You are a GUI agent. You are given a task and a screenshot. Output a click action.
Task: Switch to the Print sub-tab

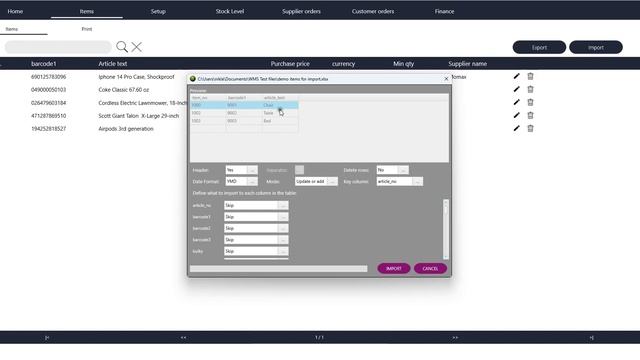87,29
